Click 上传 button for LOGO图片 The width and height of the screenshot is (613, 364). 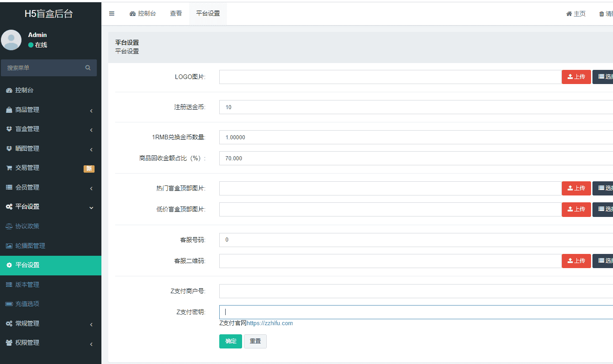(576, 77)
